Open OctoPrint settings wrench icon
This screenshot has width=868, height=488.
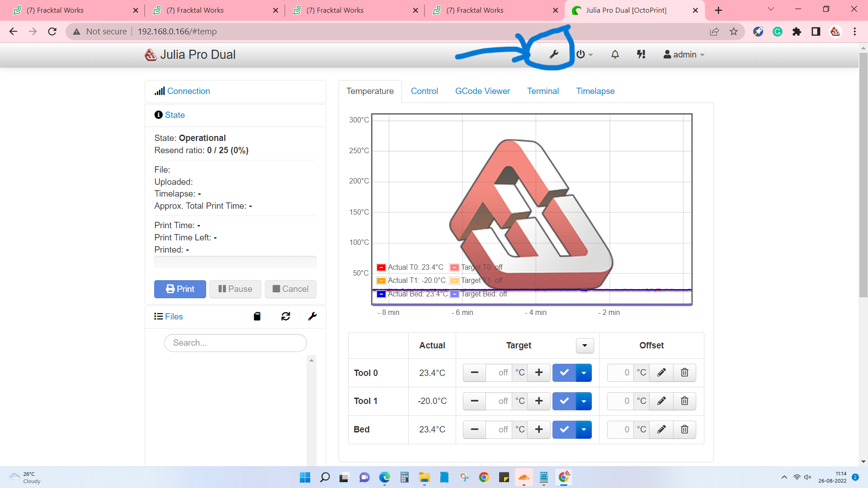[x=554, y=55]
